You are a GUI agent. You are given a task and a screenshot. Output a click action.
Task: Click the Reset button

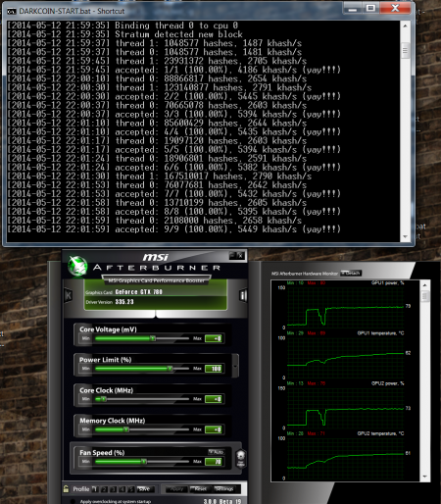pyautogui.click(x=201, y=489)
